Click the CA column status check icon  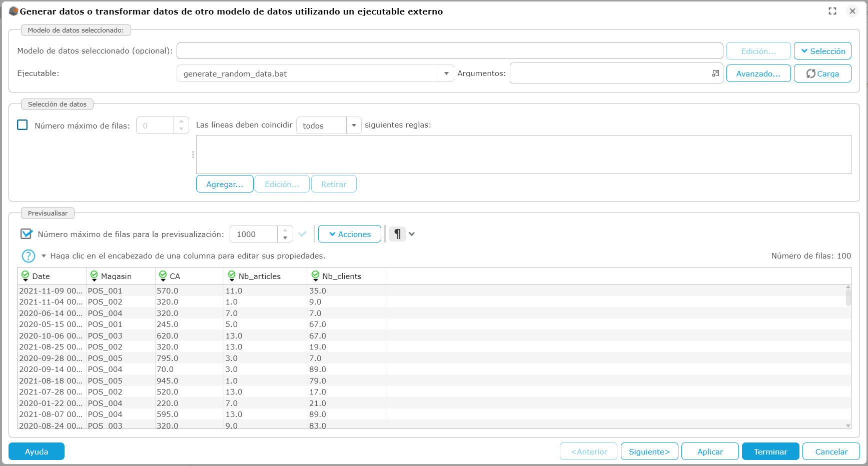point(163,276)
